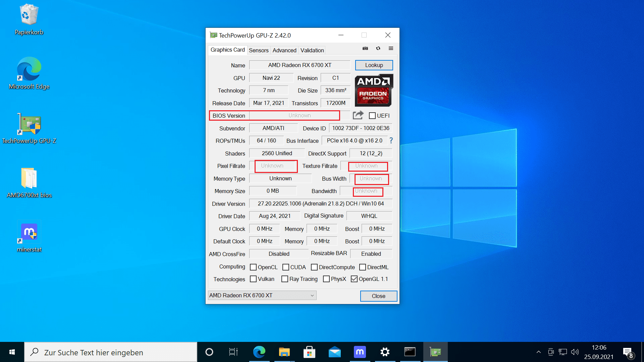Click the AMD Radeon Graphics logo
This screenshot has width=644, height=362.
point(374,90)
